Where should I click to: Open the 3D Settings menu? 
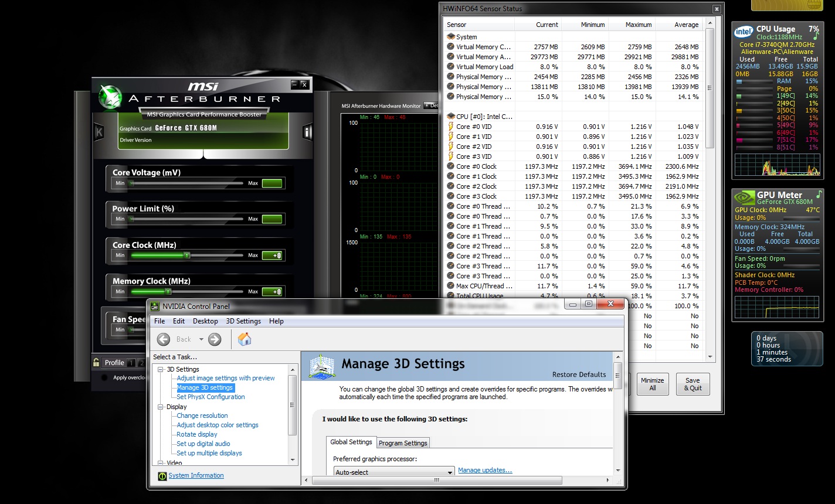coord(243,321)
